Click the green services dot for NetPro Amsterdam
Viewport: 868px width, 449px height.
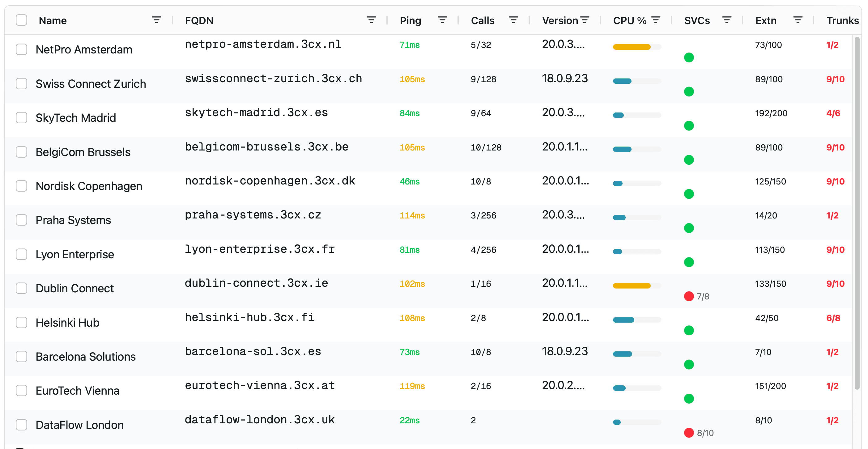click(689, 57)
